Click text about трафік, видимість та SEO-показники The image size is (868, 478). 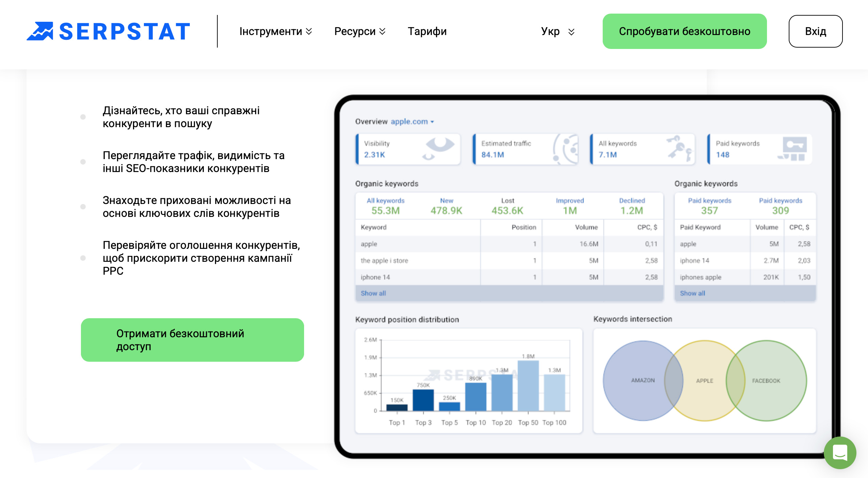coord(194,162)
